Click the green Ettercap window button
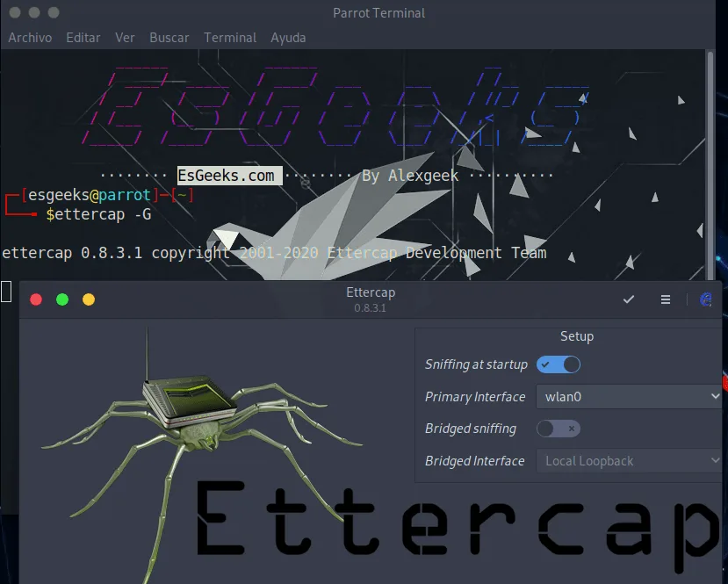This screenshot has height=584, width=728. point(62,299)
